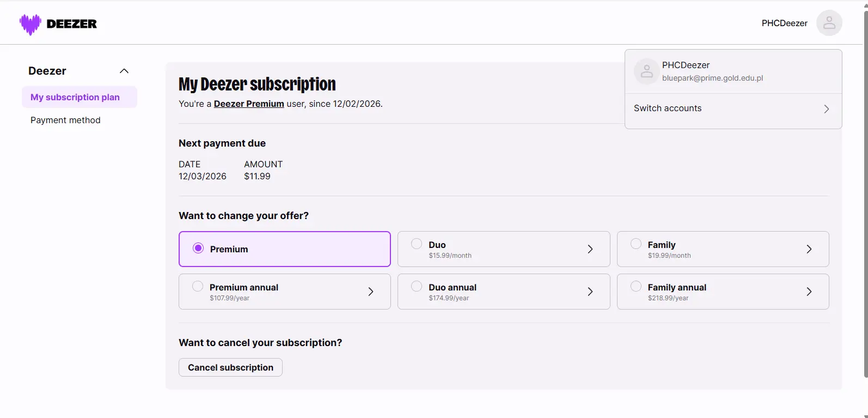
Task: Select the Family monthly radio option
Action: 636,244
